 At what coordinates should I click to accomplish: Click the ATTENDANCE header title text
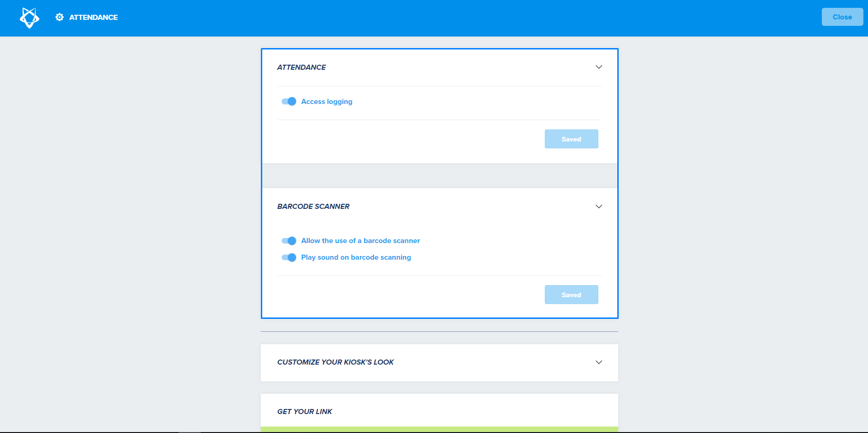tap(93, 17)
